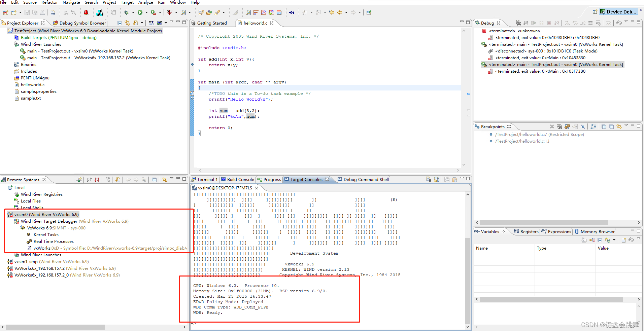644x331 pixels.
Task: Open Project Explorer View Menu triangle
Action: (172, 22)
